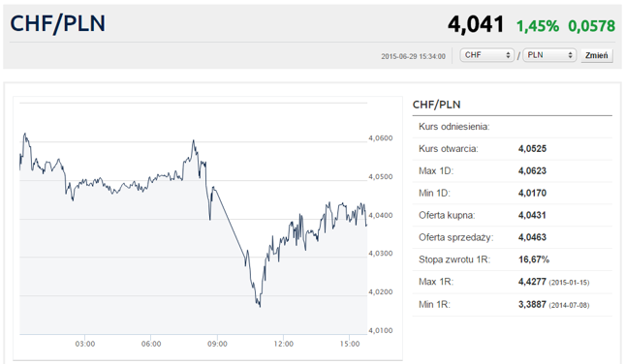Click the 4,0200 y-axis label
Image resolution: width=625 pixels, height=364 pixels.
380,292
